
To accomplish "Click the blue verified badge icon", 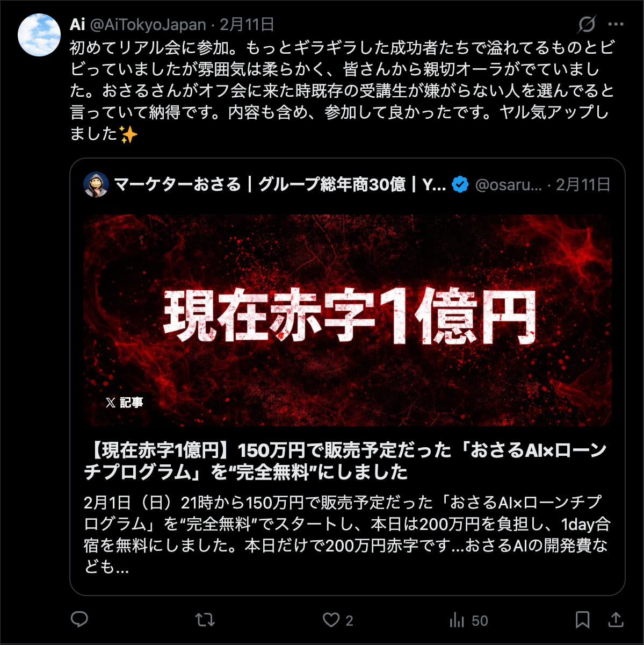I will pos(460,184).
